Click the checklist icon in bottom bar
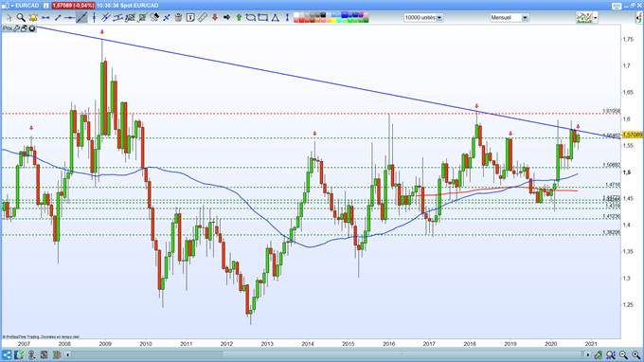The height and width of the screenshot is (362, 644). tap(19, 354)
